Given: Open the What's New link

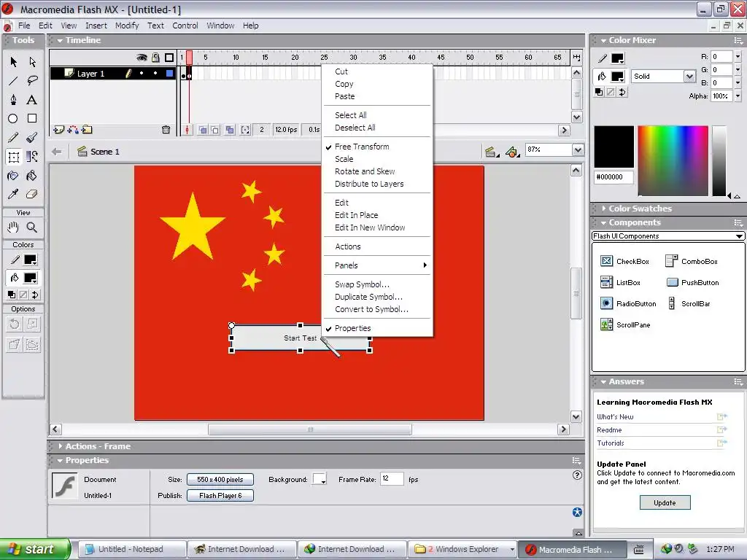Looking at the screenshot, I should click(615, 416).
